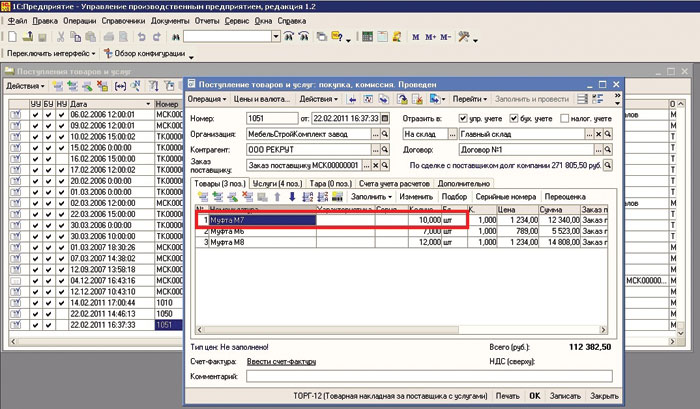This screenshot has width=700, height=409.
Task: Click the help question mark icon
Action: [338, 37]
